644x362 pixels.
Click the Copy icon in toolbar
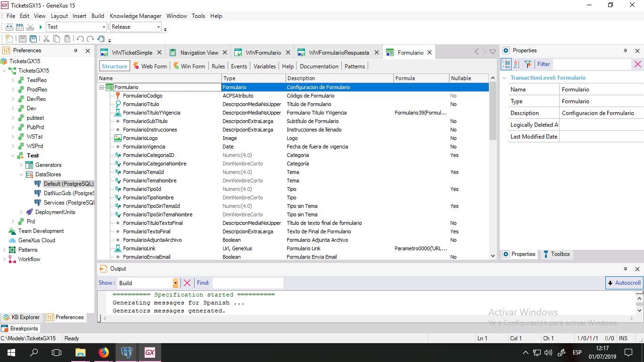pos(57,39)
